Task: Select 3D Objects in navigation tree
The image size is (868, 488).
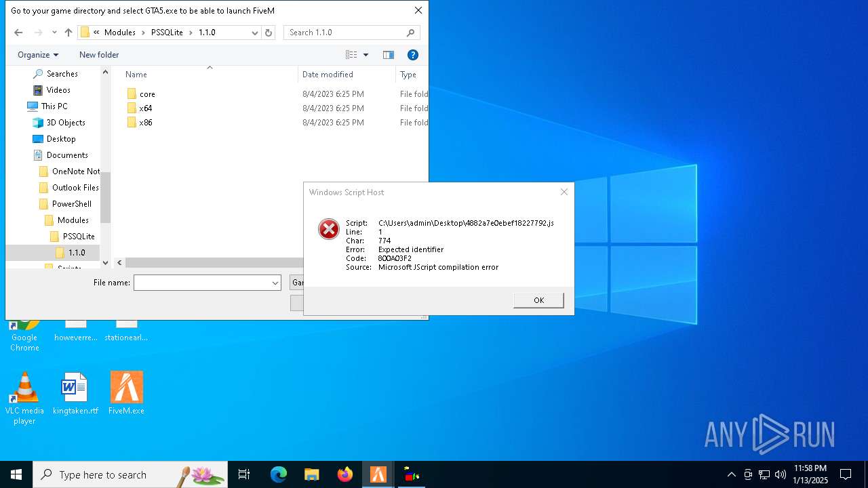Action: pyautogui.click(x=66, y=123)
